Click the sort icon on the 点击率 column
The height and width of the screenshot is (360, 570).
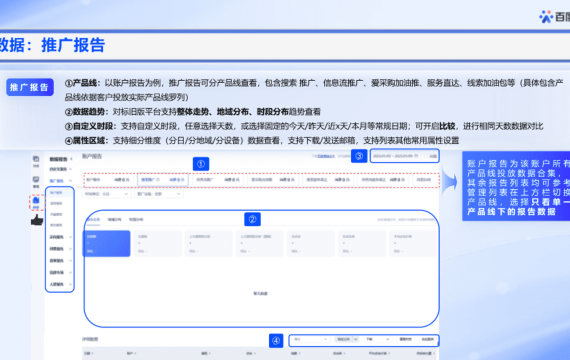pos(344,353)
